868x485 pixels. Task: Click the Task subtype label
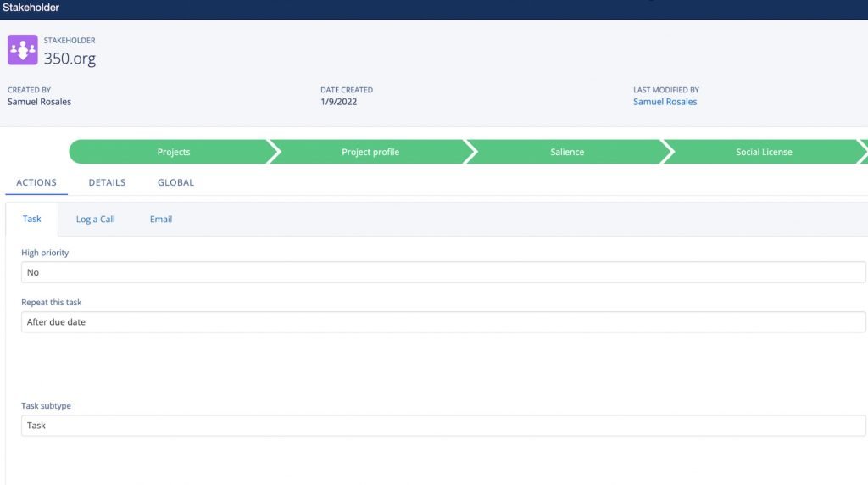click(x=46, y=406)
